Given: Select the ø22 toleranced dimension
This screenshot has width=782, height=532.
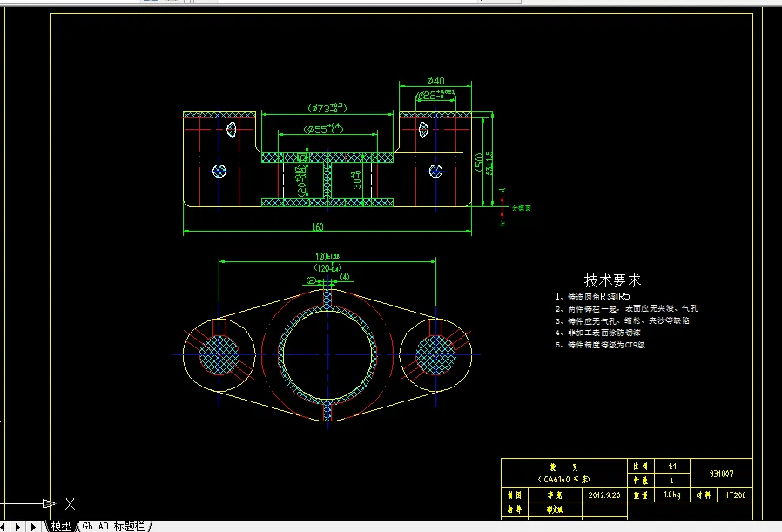Looking at the screenshot, I should tap(435, 95).
